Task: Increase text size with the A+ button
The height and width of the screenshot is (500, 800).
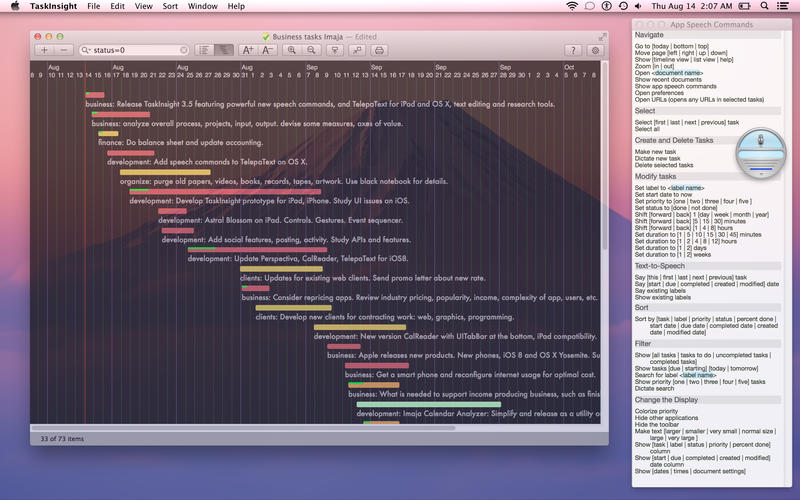Action: click(248, 50)
